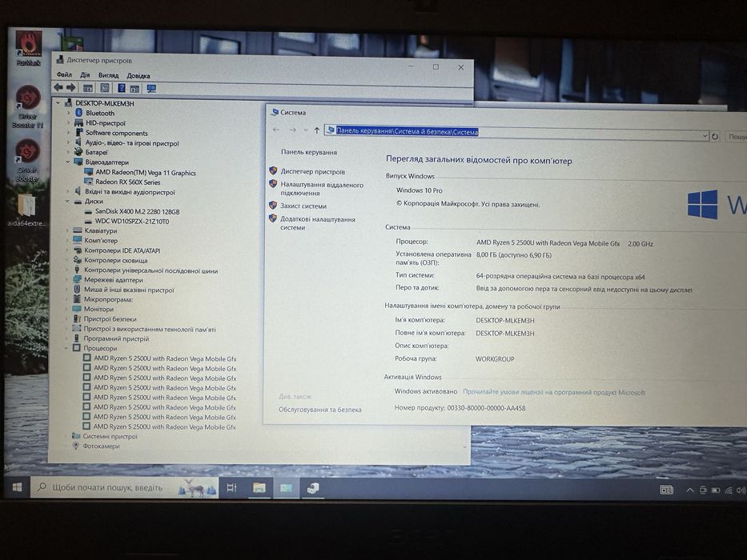Open the Дія menu

[85, 75]
